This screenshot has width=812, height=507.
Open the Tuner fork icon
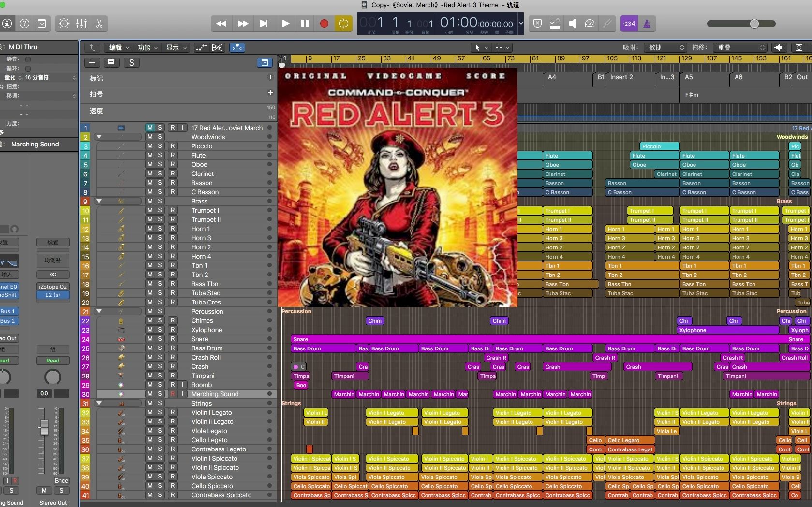607,23
